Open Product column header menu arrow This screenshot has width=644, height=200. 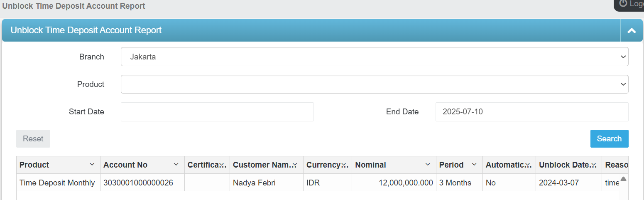pyautogui.click(x=92, y=165)
